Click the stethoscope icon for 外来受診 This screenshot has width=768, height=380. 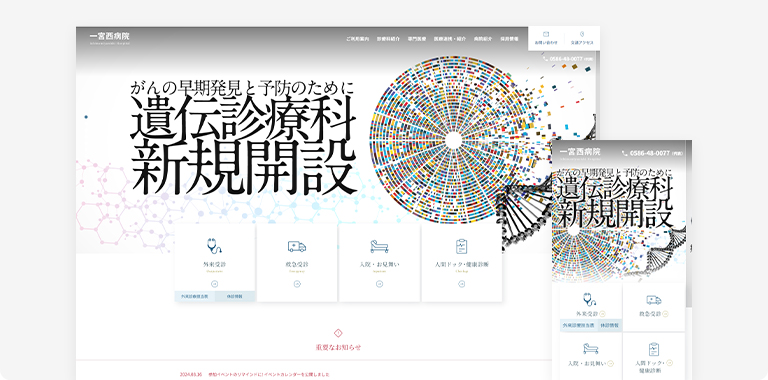(214, 246)
